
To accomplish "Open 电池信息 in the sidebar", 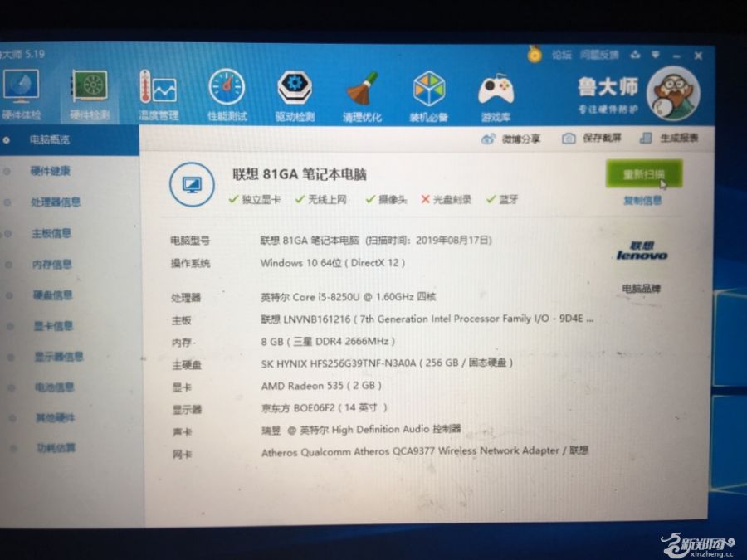I will pos(54,387).
